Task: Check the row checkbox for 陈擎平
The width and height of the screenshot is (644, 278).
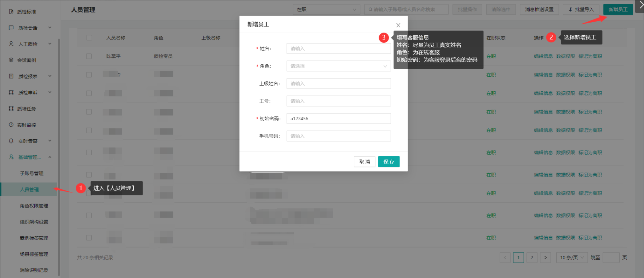Action: pos(89,56)
